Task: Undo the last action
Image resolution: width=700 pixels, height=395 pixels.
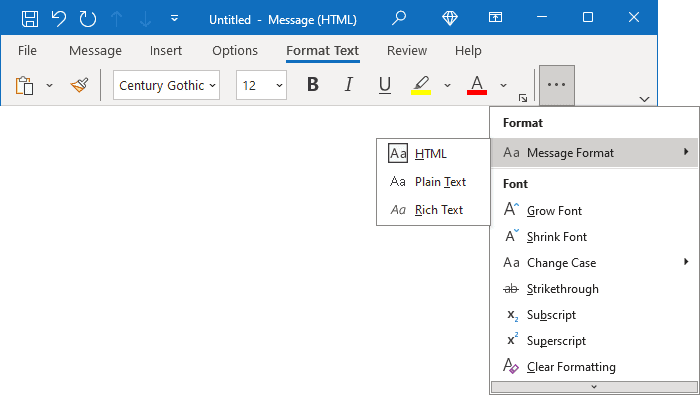Action: coord(58,19)
